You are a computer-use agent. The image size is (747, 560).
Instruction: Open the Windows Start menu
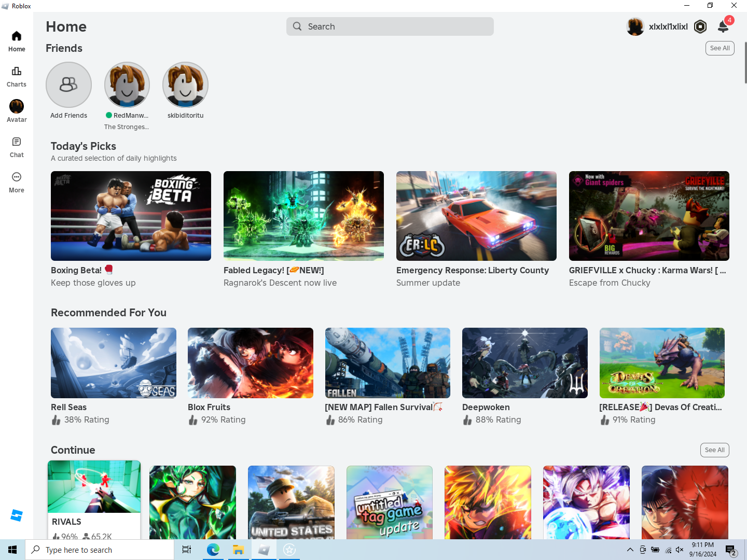pyautogui.click(x=12, y=550)
